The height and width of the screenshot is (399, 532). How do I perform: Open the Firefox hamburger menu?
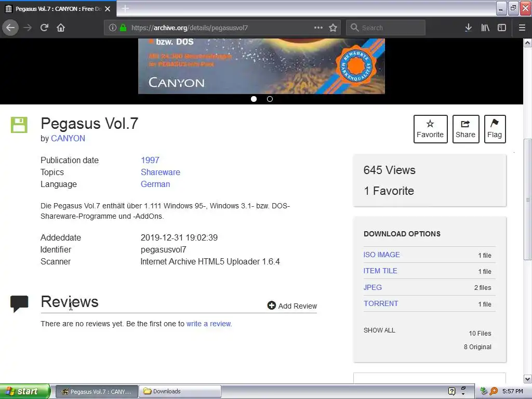(522, 28)
